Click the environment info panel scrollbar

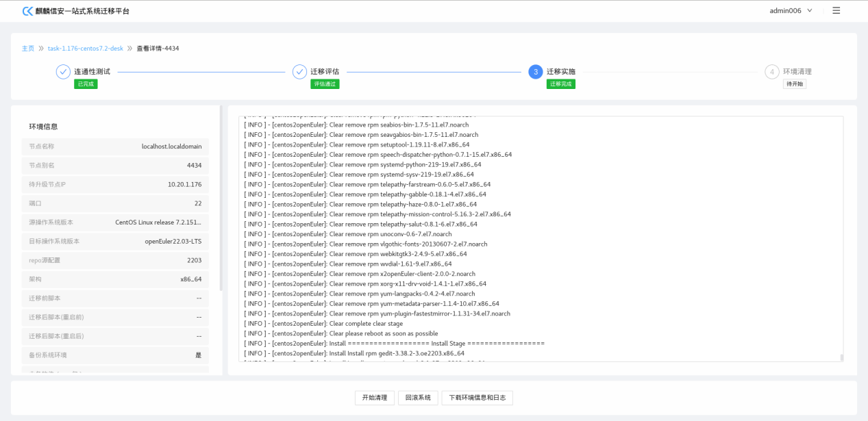[221, 199]
